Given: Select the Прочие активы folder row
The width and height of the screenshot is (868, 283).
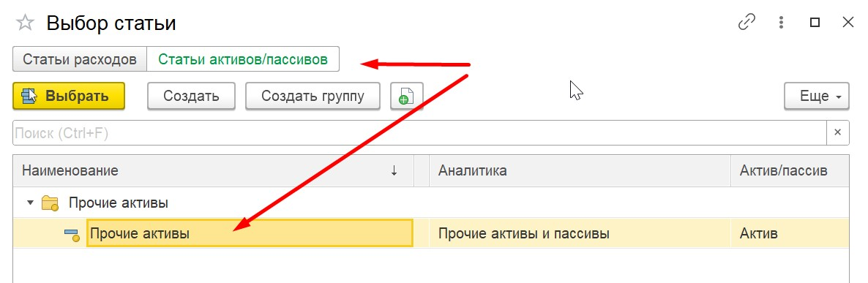Looking at the screenshot, I should [431, 203].
